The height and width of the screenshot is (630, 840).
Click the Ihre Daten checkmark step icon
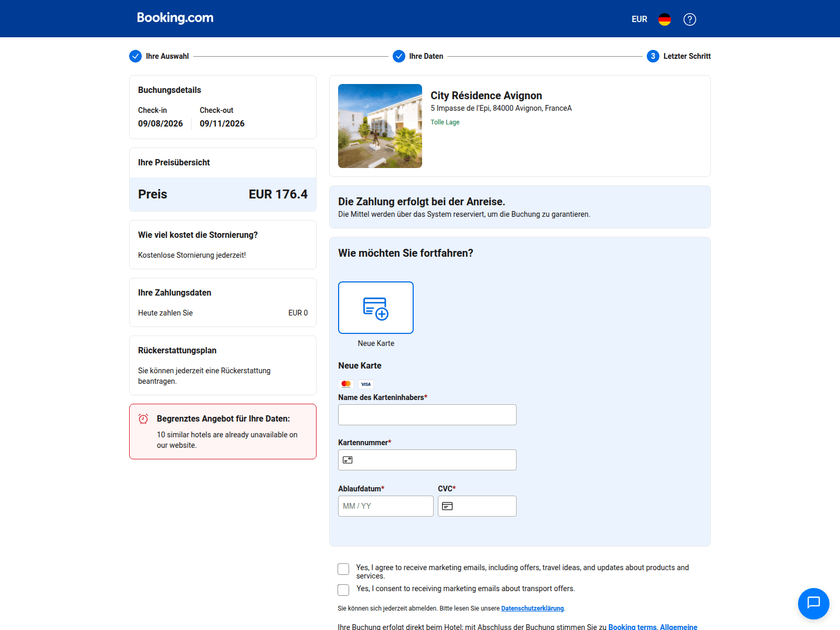[399, 56]
